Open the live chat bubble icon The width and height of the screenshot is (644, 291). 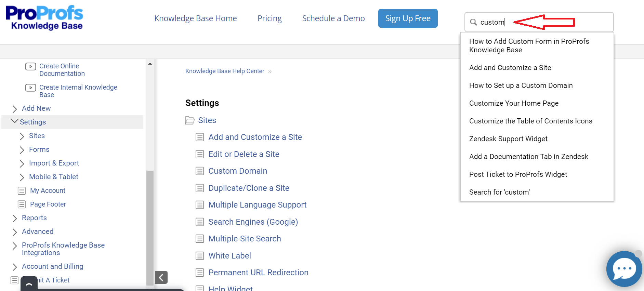coord(624,269)
